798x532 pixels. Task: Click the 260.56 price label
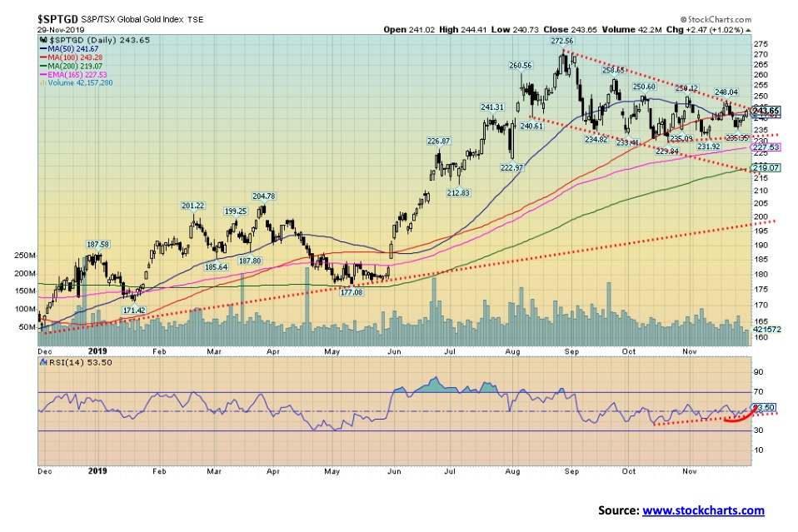tap(520, 66)
